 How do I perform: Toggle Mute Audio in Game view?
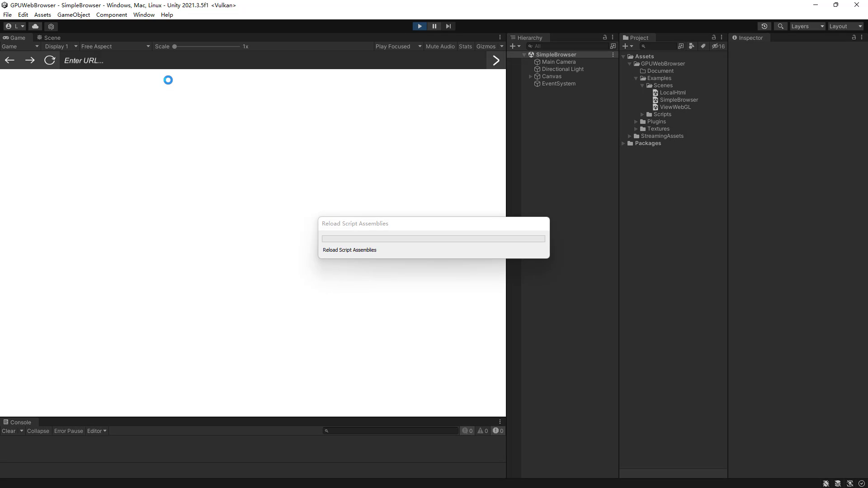coord(440,46)
